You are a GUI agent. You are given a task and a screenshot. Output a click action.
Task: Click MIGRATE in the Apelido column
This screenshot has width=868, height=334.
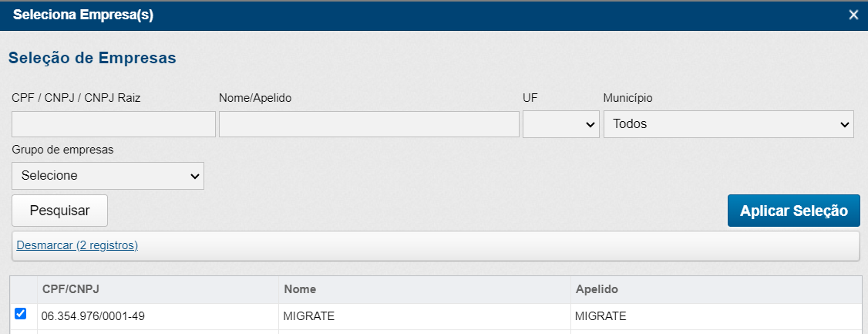[601, 315]
